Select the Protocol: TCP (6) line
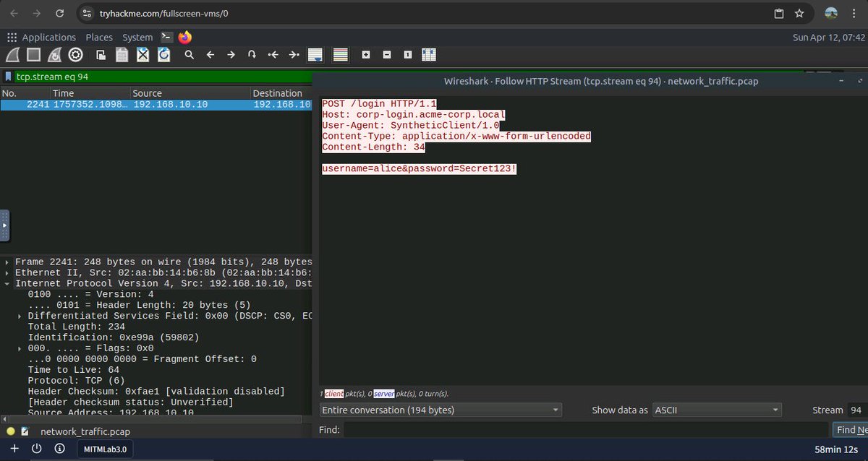 pyautogui.click(x=76, y=381)
